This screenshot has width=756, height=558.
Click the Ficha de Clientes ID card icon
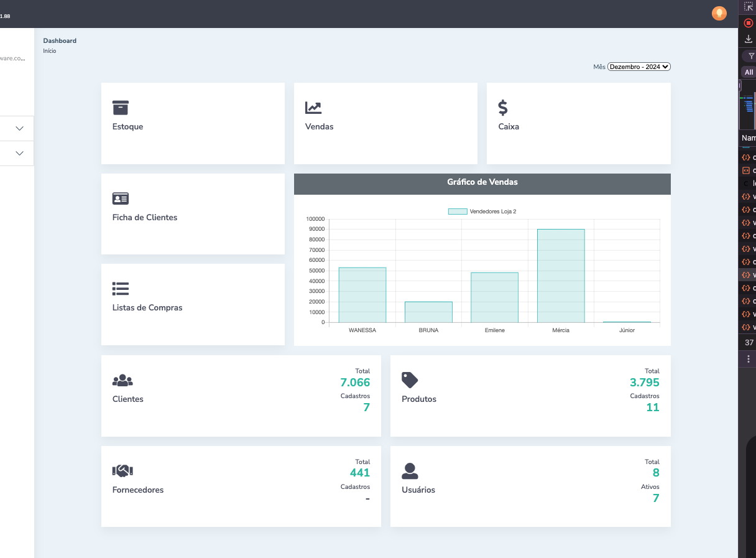click(x=120, y=198)
